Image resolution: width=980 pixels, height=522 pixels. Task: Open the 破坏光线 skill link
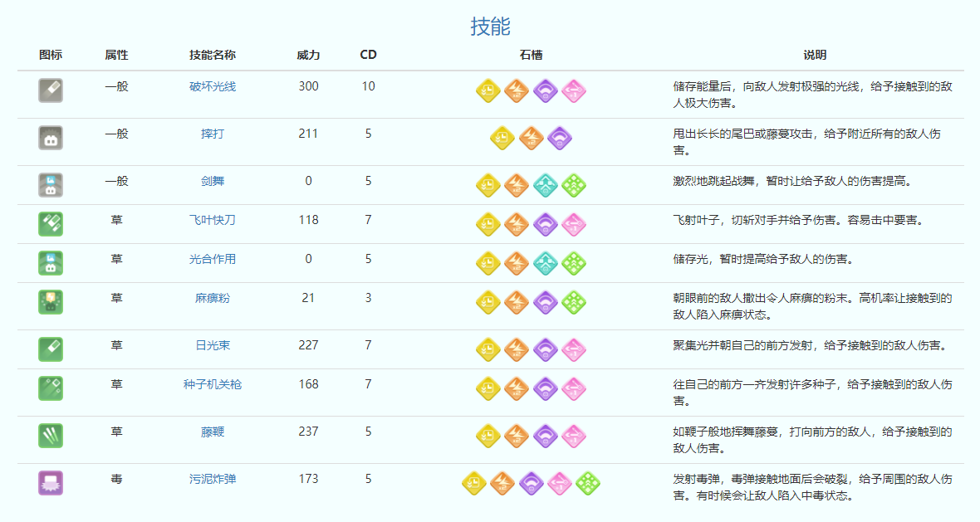213,87
